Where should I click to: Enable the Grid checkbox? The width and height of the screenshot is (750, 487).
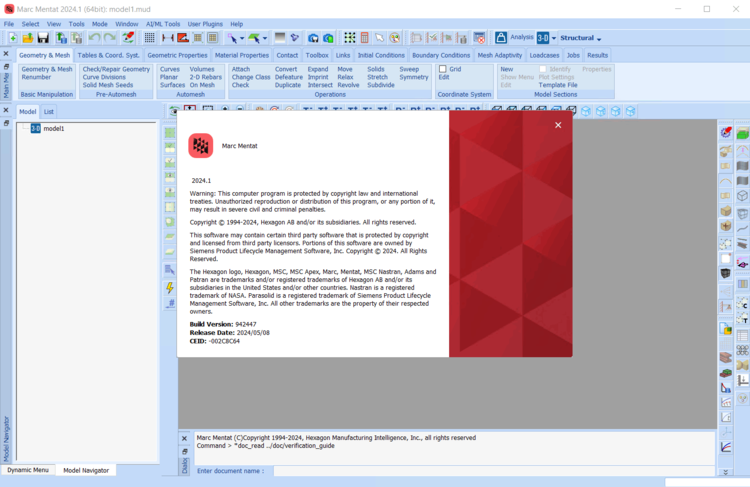tap(443, 69)
